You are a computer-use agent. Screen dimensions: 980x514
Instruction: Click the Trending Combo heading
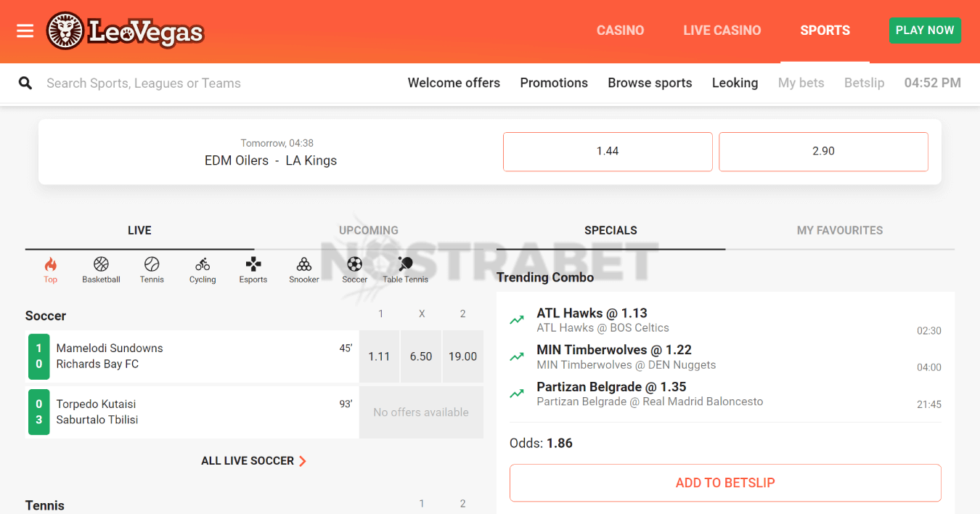tap(545, 277)
